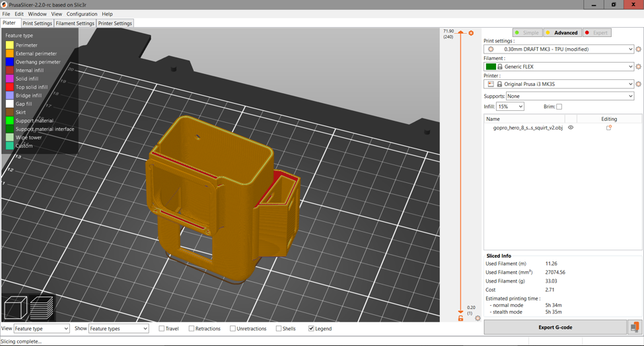This screenshot has height=346, width=644.
Task: Tick the Brim checkbox
Action: click(x=559, y=107)
